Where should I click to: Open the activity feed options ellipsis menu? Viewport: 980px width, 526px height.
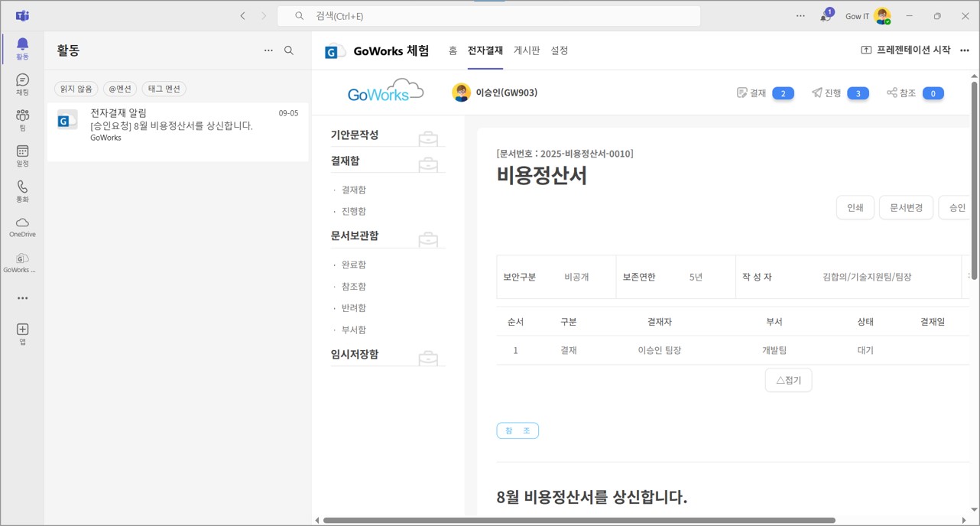click(x=268, y=50)
